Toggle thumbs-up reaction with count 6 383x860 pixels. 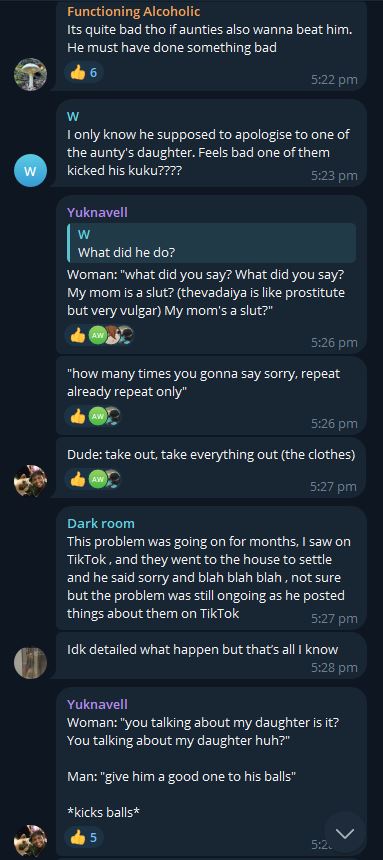pos(84,72)
